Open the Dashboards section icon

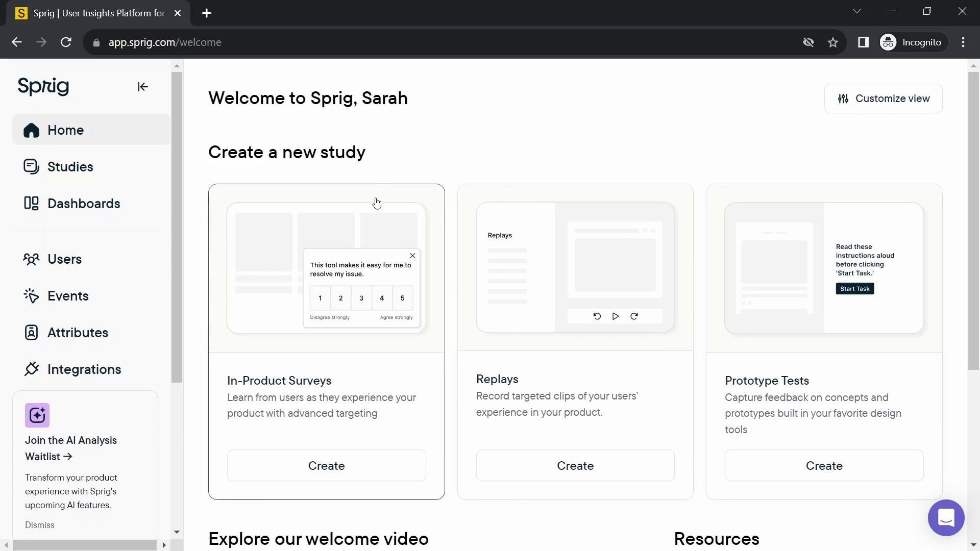(31, 204)
